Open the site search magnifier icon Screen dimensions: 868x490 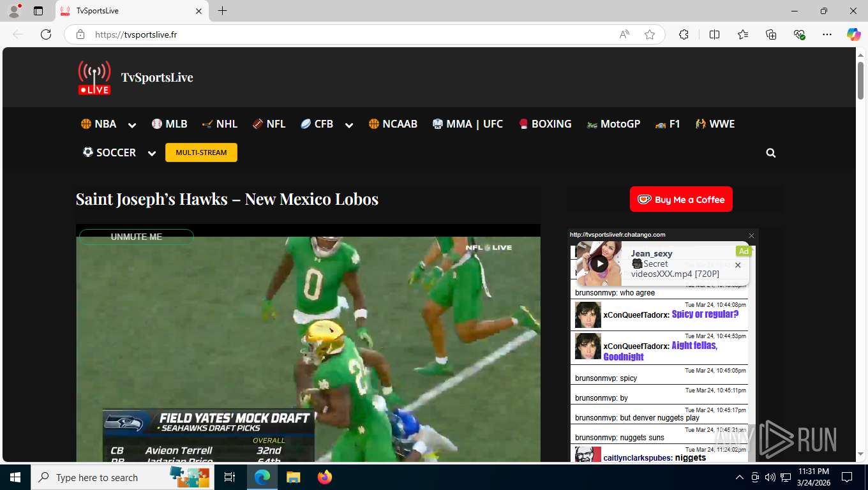pyautogui.click(x=771, y=153)
